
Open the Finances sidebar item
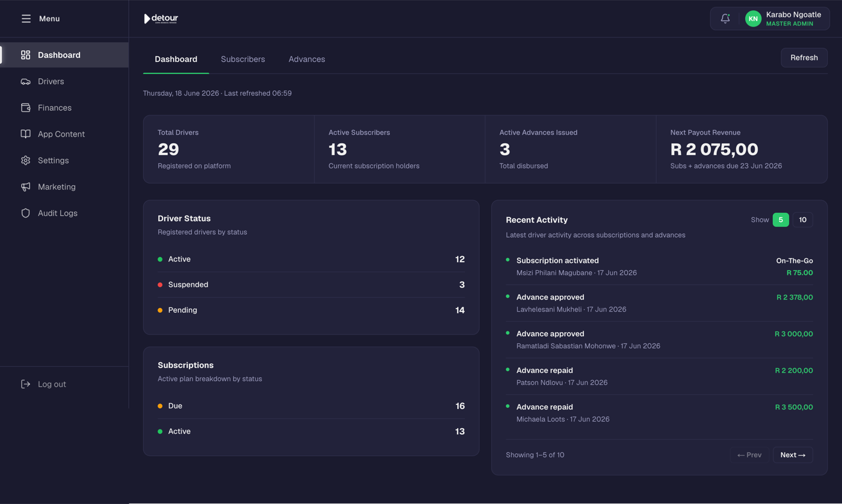tap(64, 108)
